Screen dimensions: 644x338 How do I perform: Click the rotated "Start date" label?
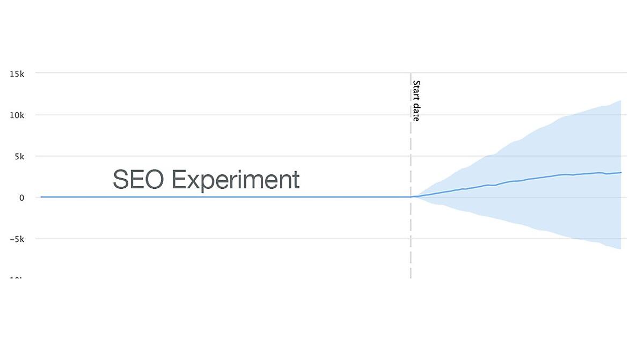(x=416, y=101)
